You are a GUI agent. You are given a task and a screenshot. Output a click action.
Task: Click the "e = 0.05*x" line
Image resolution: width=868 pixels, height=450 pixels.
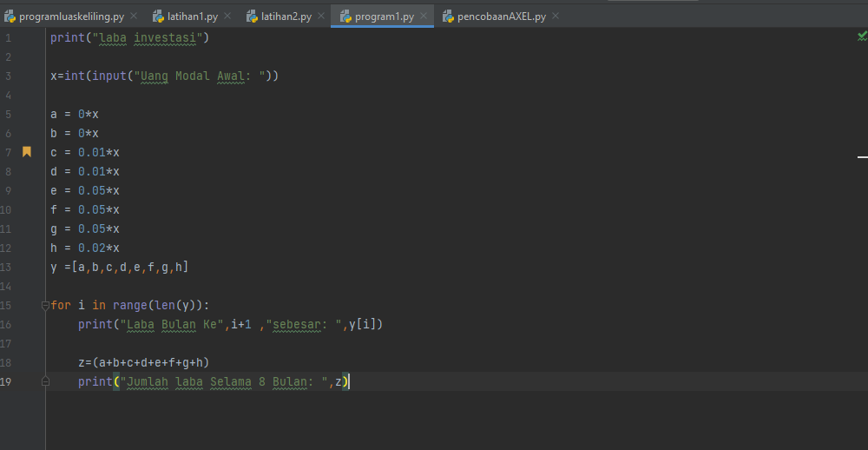[x=85, y=190]
